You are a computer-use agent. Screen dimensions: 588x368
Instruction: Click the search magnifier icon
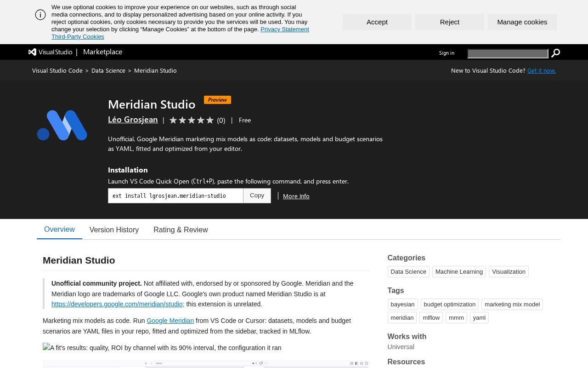(555, 53)
